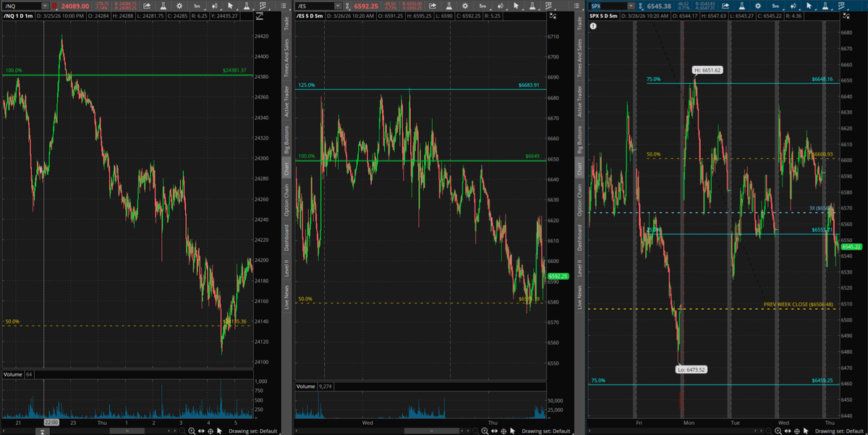The height and width of the screenshot is (435, 868).
Task: Select the pointer drawing tool in /ES toolbar
Action: [516, 6]
